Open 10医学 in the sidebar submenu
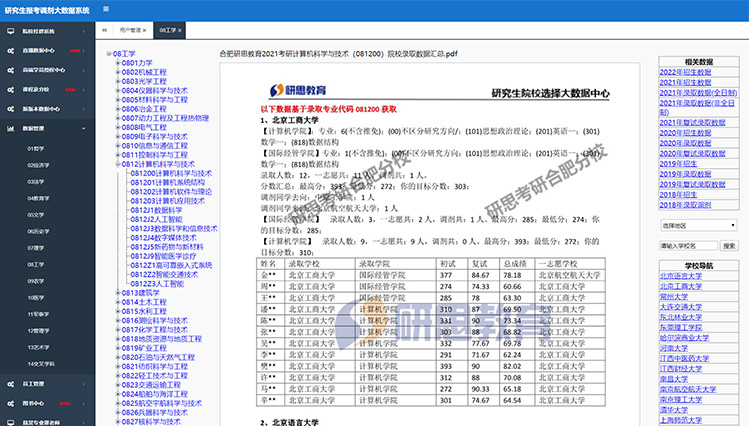 click(36, 298)
